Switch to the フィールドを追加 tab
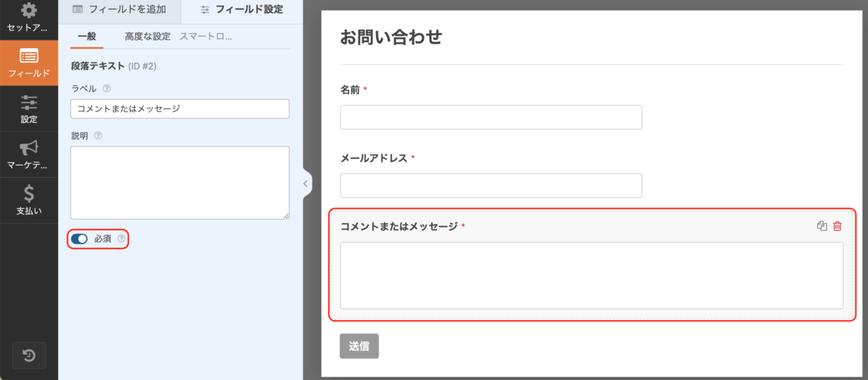The width and height of the screenshot is (868, 380). pos(119,9)
